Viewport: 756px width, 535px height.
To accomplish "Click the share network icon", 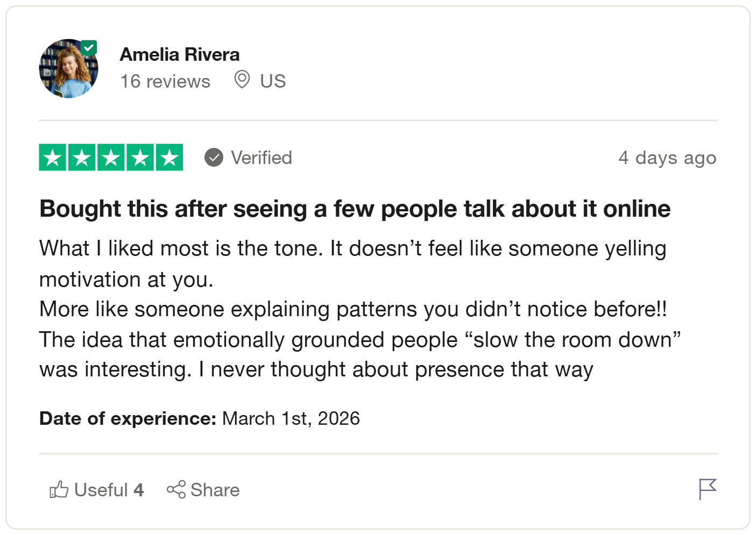I will 176,489.
